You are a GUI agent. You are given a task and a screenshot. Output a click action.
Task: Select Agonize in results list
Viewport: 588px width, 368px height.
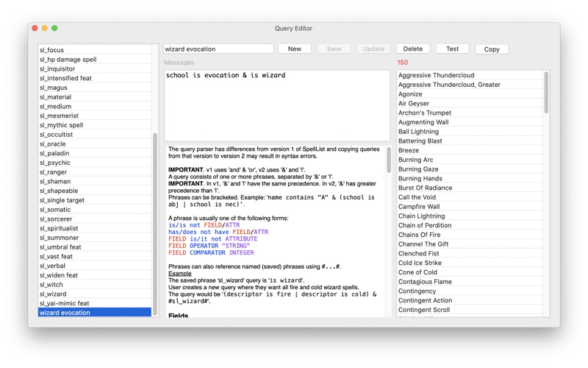470,94
